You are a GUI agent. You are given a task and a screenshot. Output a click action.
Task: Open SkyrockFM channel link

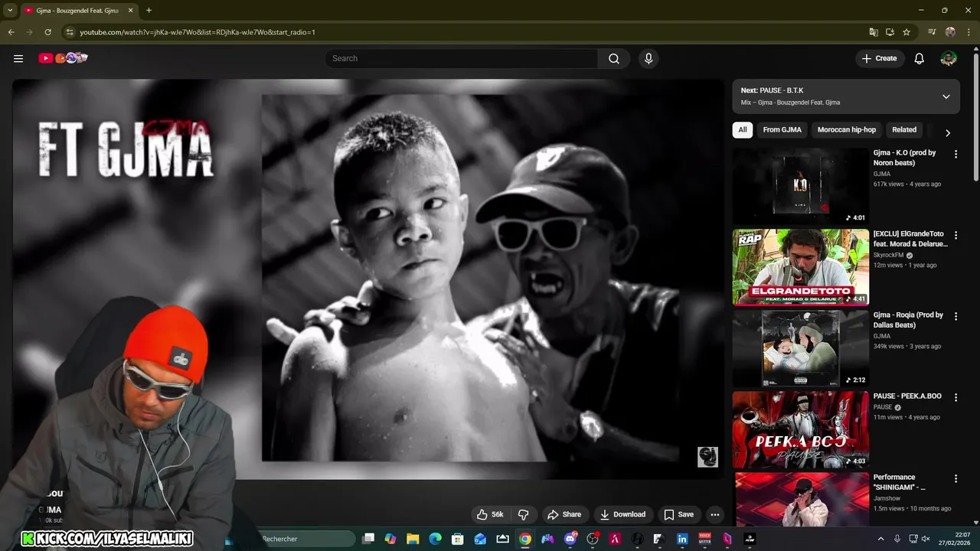(x=888, y=255)
